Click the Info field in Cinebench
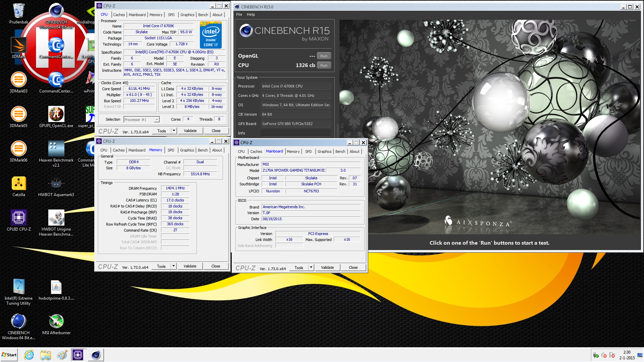 pos(296,133)
